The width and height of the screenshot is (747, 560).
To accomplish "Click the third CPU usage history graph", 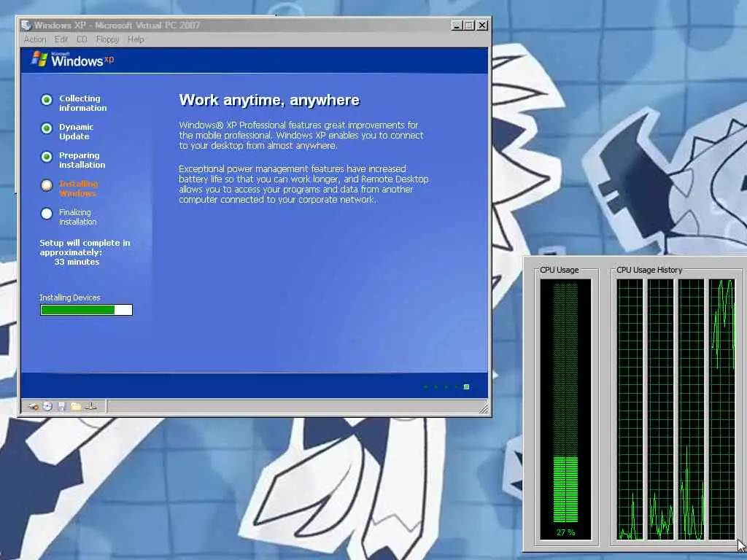I will 692,408.
